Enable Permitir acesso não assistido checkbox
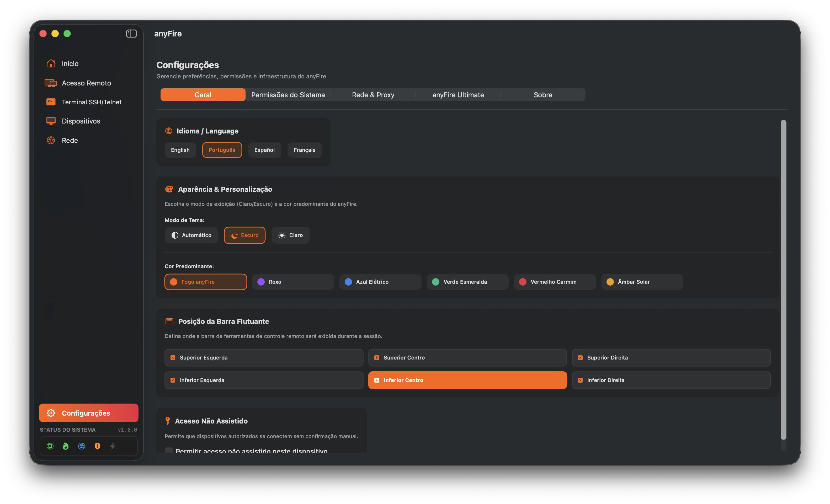Image resolution: width=830 pixels, height=504 pixels. point(169,451)
